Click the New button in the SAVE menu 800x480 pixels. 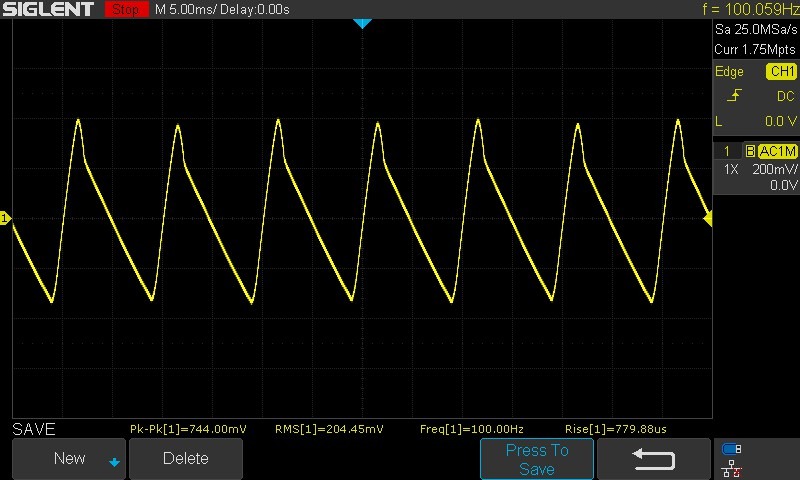[x=69, y=458]
